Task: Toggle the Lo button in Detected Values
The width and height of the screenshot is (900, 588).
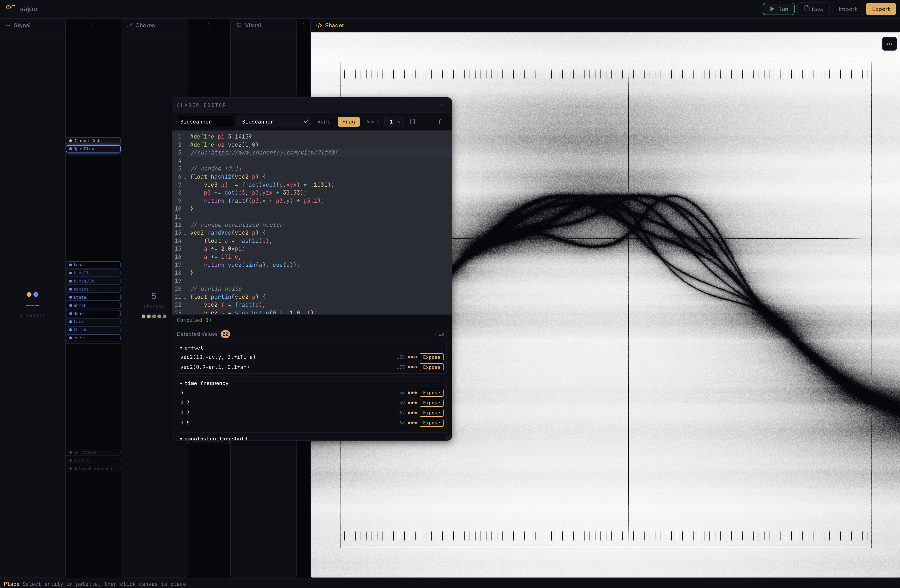Action: click(441, 334)
